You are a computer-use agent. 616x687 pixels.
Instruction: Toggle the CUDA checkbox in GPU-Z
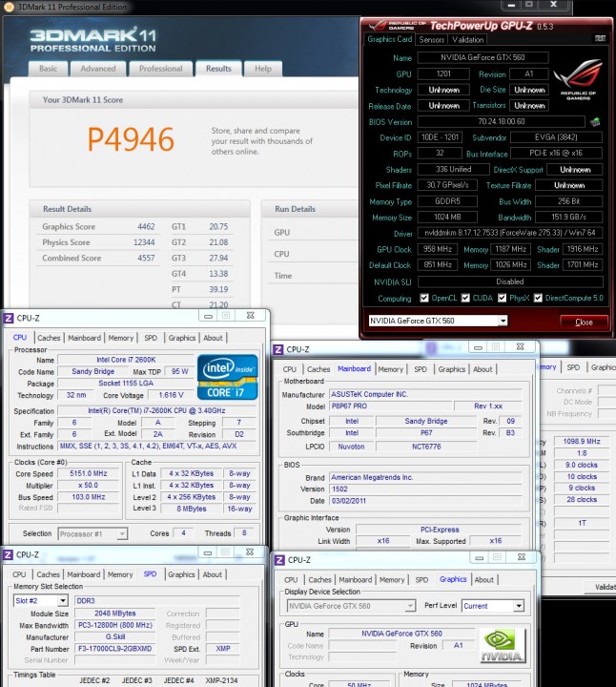465,298
